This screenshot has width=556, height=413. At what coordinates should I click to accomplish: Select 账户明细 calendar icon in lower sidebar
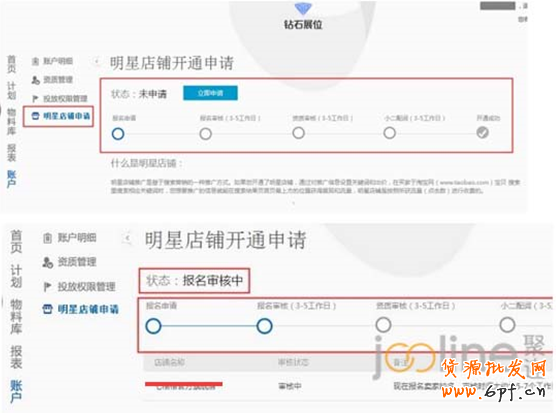pyautogui.click(x=48, y=238)
